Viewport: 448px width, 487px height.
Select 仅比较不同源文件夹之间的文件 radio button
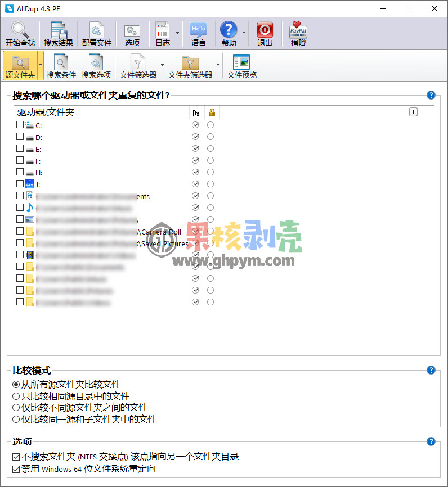16,408
